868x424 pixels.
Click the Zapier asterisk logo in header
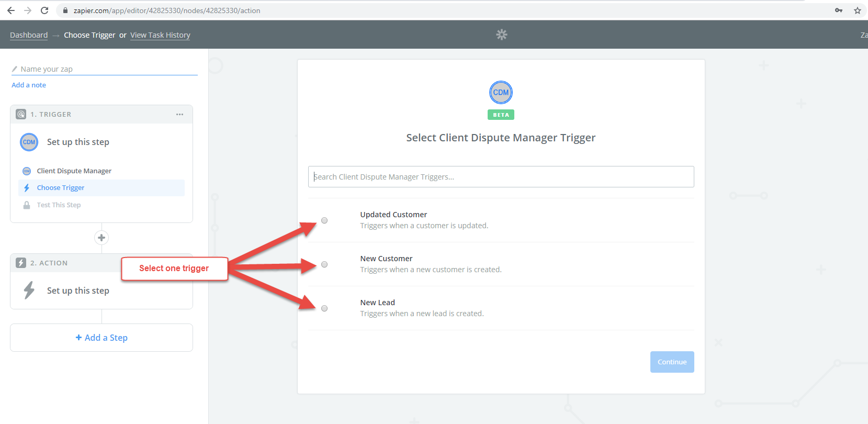[502, 35]
